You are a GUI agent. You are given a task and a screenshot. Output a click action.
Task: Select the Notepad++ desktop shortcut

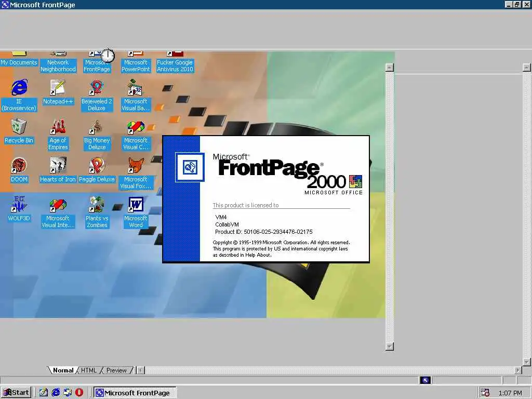coord(58,92)
